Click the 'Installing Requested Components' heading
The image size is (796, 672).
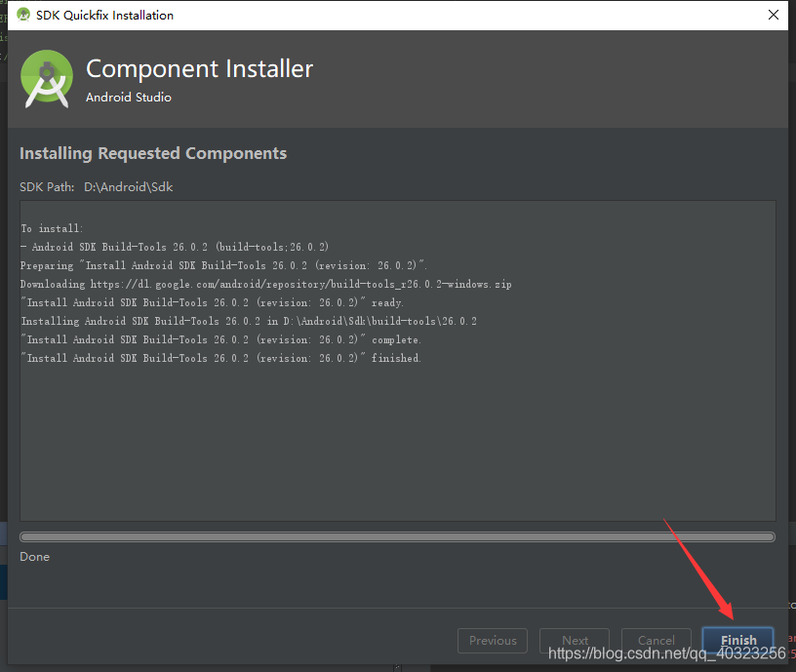coord(153,153)
